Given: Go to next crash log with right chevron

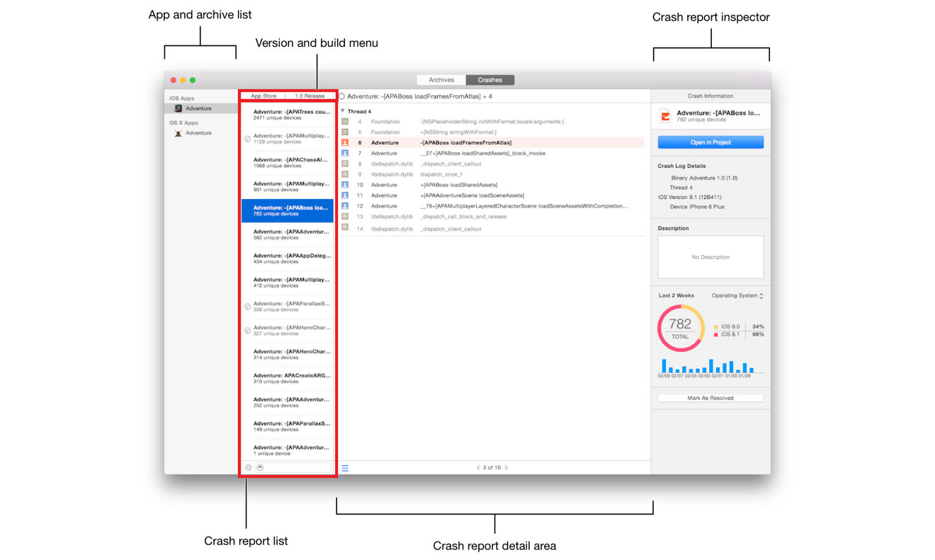Looking at the screenshot, I should pos(506,468).
